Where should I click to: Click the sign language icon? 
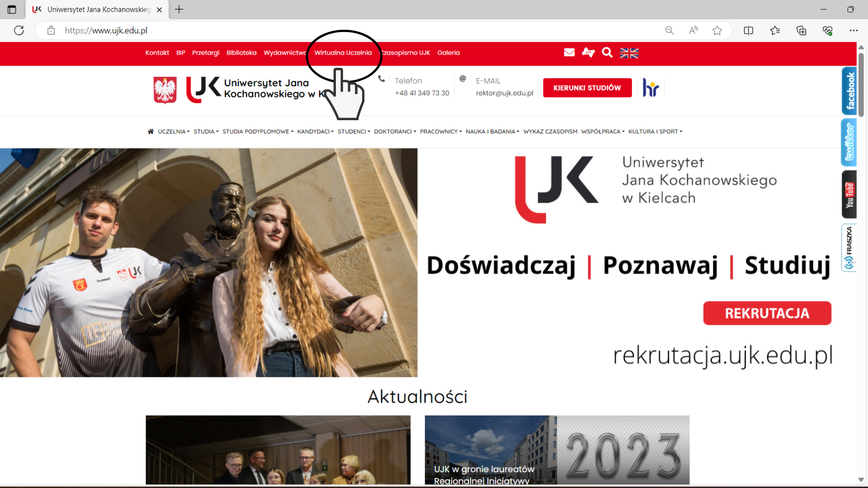tap(588, 52)
